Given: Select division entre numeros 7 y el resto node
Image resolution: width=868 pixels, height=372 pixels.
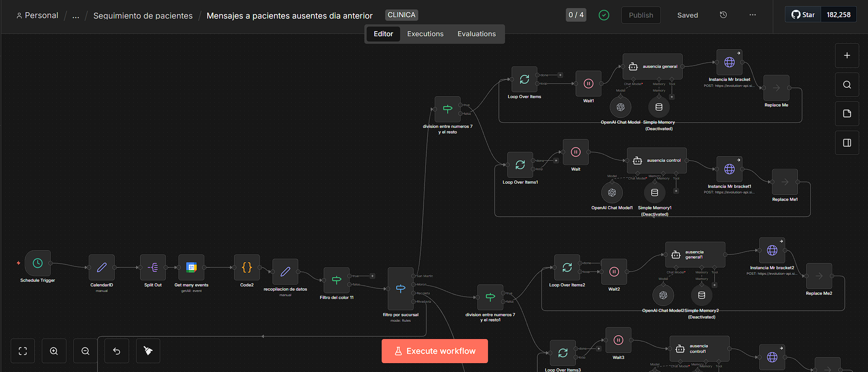Looking at the screenshot, I should pyautogui.click(x=448, y=109).
